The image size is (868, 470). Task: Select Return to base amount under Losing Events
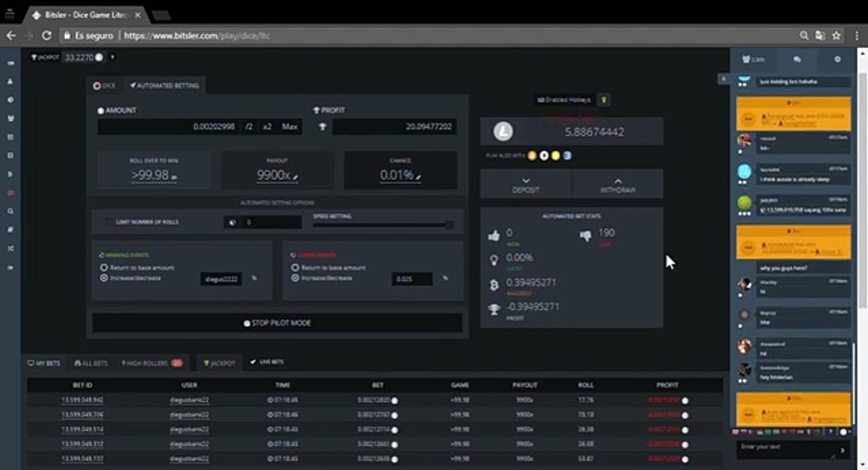tap(295, 268)
